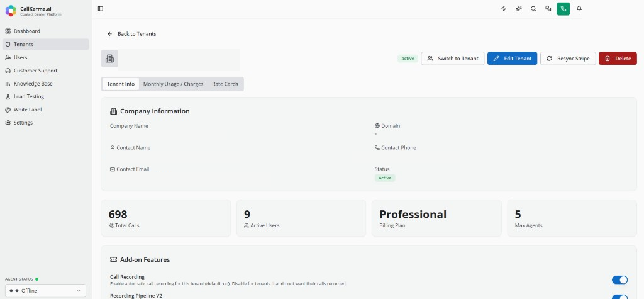Click the active badge beside Switch to Tenant
644x299 pixels.
pos(408,59)
